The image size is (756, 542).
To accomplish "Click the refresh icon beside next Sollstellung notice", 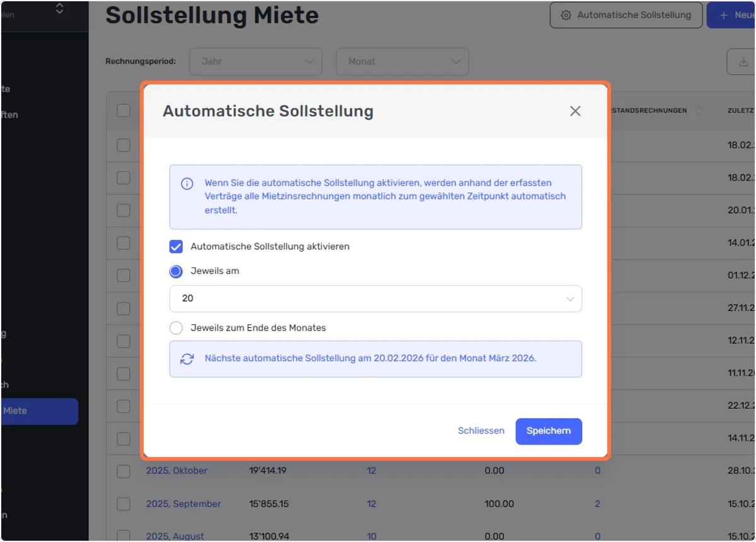I will coord(187,359).
